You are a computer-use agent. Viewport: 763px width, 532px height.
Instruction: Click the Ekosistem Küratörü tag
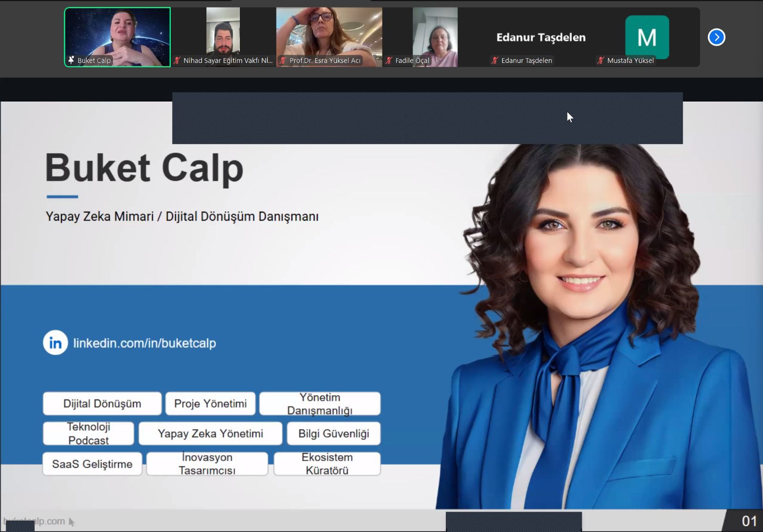pos(327,464)
